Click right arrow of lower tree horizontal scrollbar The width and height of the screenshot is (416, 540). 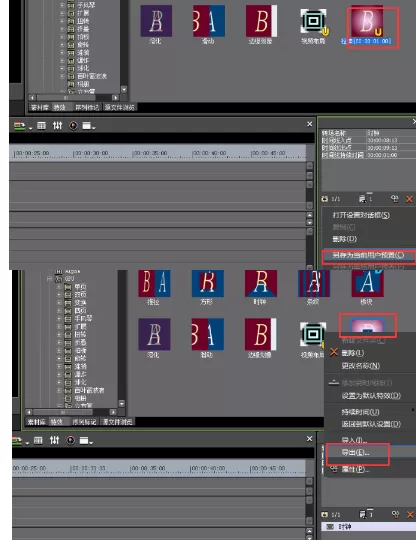tap(113, 412)
